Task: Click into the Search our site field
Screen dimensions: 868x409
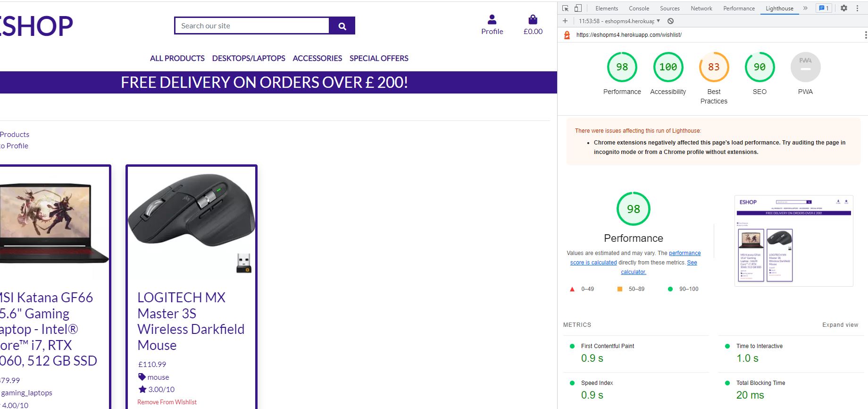Action: [x=252, y=26]
